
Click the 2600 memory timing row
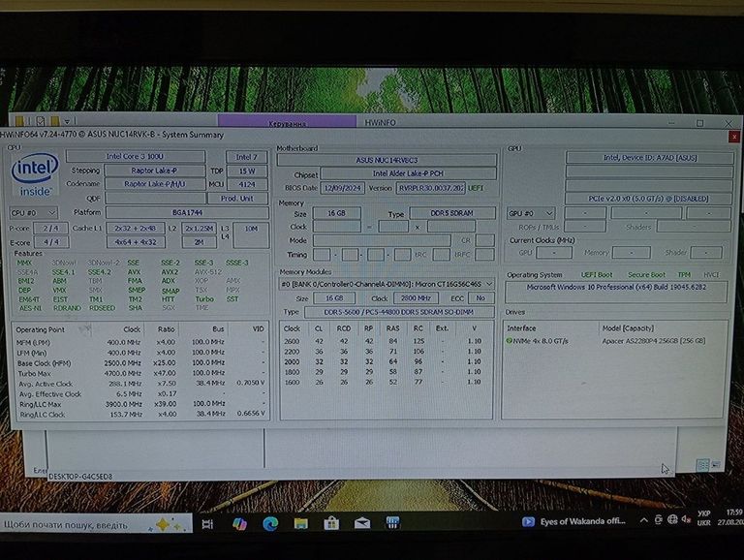coord(384,341)
